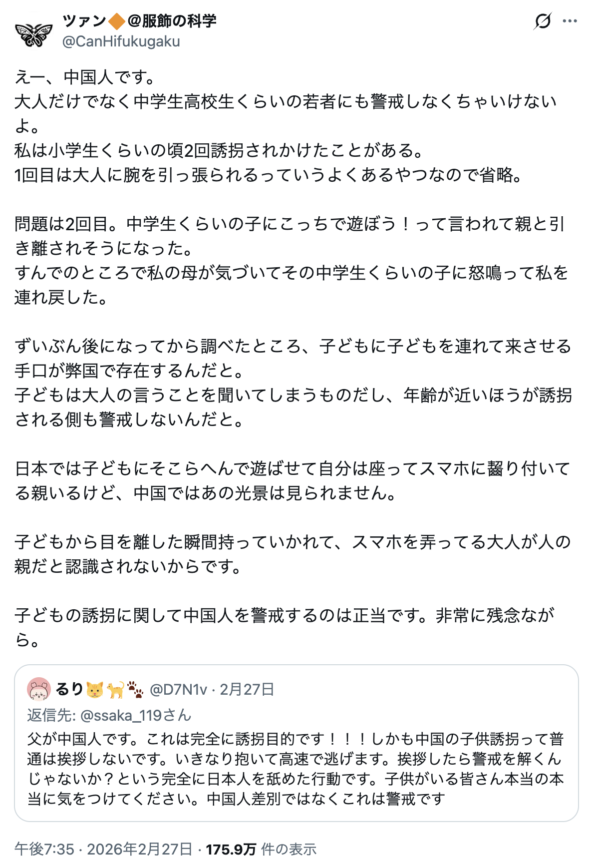Click the 午後7:35 post timestamp
This screenshot has width=594, height=868.
[44, 849]
